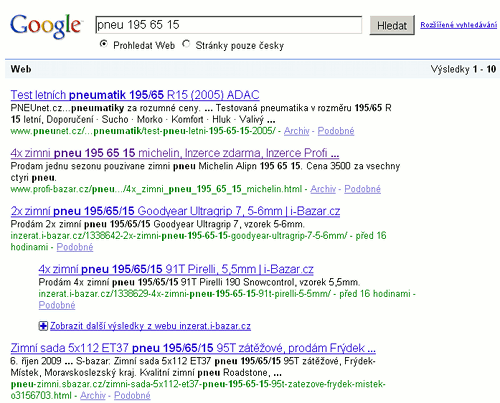Click Podobné link under pneunet.cz result
The width and height of the screenshot is (500, 403).
click(x=336, y=131)
